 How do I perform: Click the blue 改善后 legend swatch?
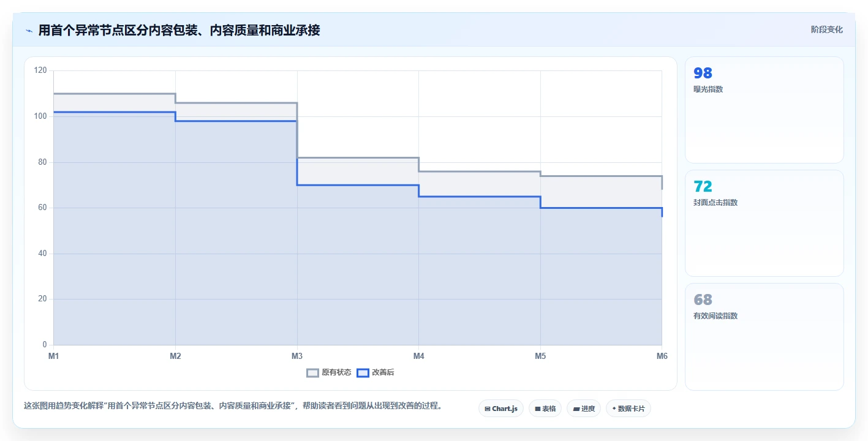pos(363,372)
